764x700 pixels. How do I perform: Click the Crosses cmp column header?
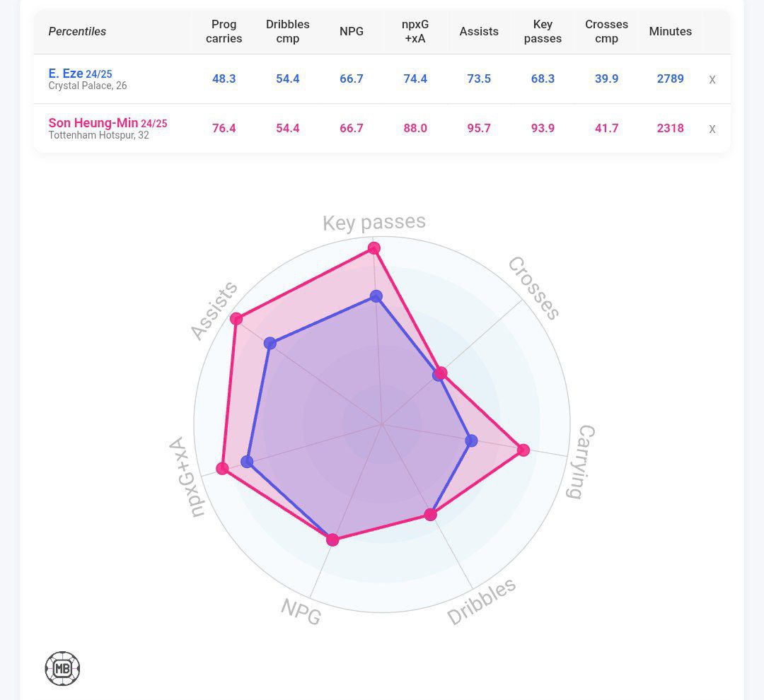pos(606,31)
